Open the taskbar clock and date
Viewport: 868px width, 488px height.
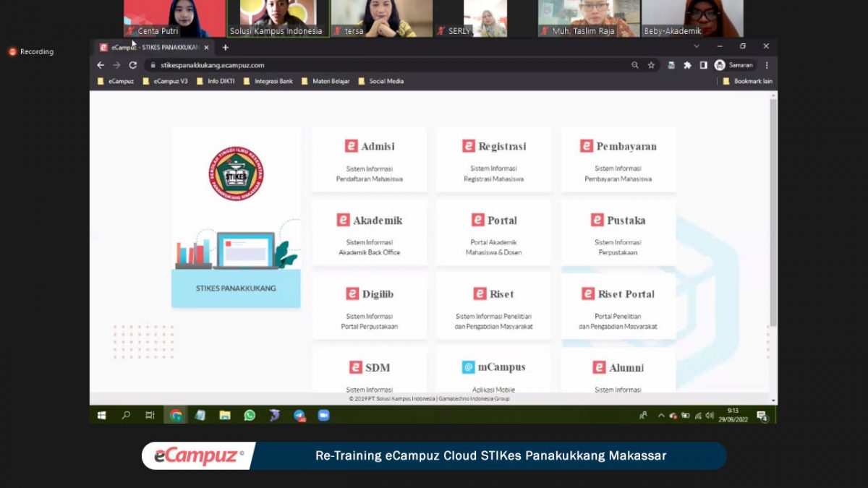click(x=734, y=415)
